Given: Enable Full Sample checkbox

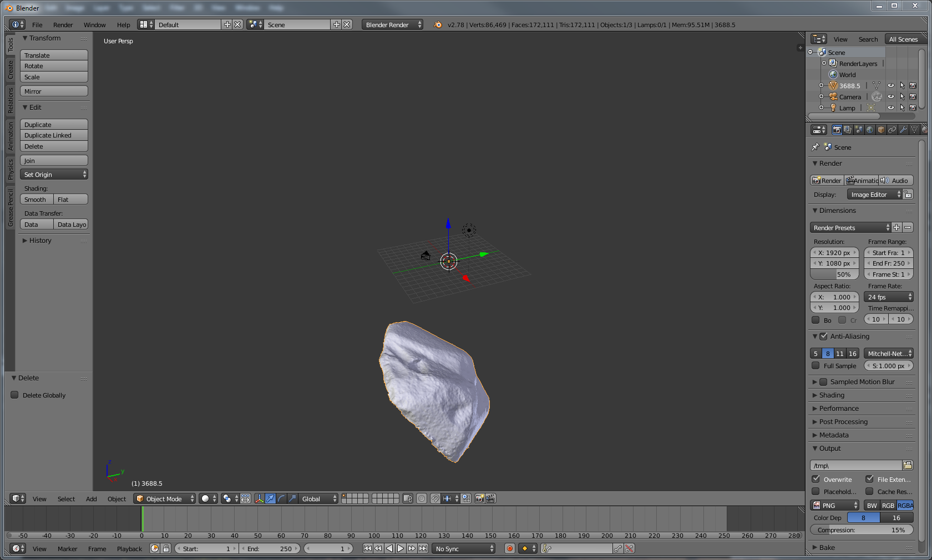Looking at the screenshot, I should 815,366.
